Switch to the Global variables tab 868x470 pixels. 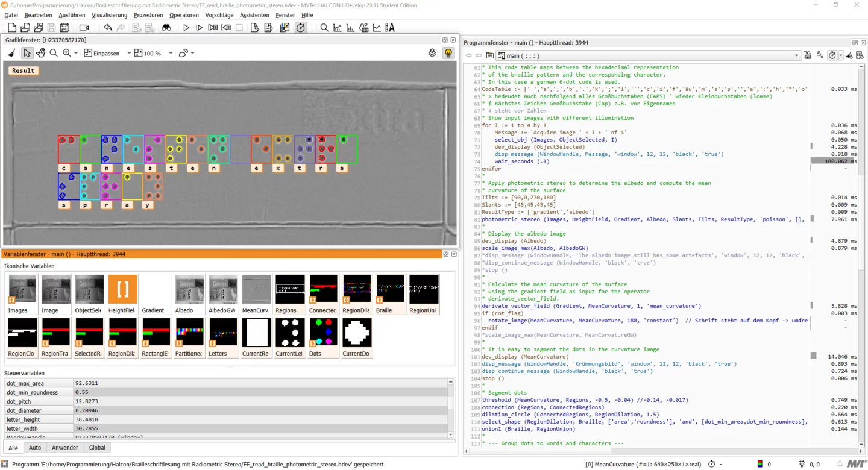(x=97, y=448)
